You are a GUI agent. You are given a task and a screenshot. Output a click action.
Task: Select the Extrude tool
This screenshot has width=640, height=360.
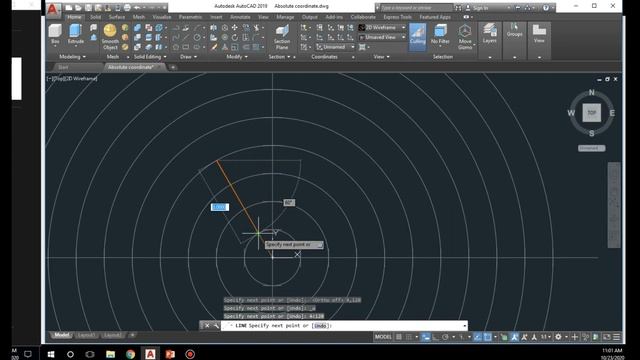[x=76, y=34]
